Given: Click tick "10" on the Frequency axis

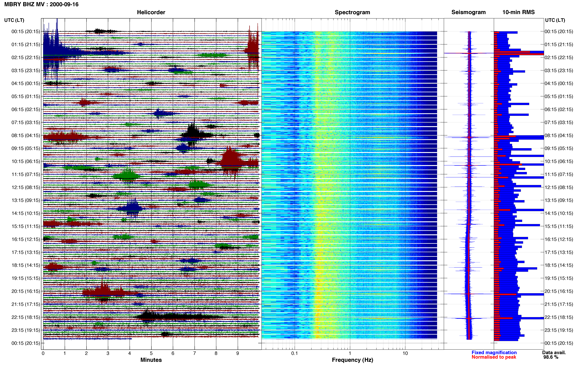Looking at the screenshot, I should pos(405,353).
